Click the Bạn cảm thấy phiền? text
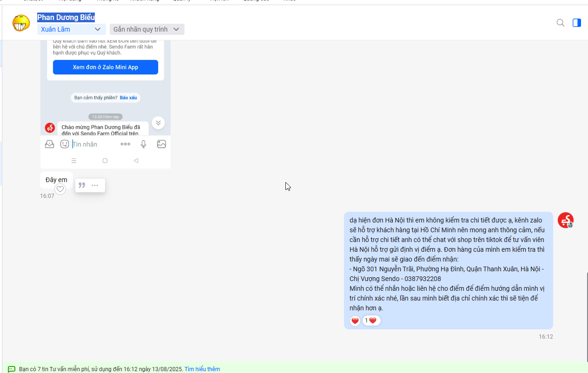The height and width of the screenshot is (373, 588). click(x=96, y=98)
